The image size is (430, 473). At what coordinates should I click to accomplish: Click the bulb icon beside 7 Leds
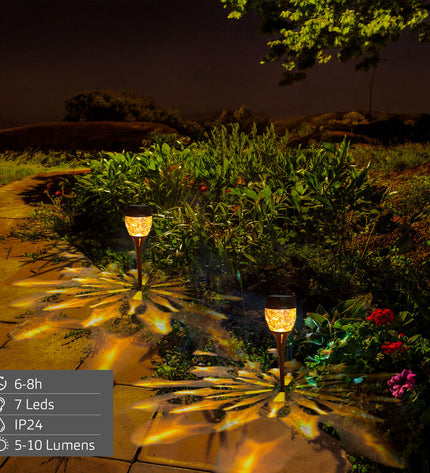[x=2, y=404]
